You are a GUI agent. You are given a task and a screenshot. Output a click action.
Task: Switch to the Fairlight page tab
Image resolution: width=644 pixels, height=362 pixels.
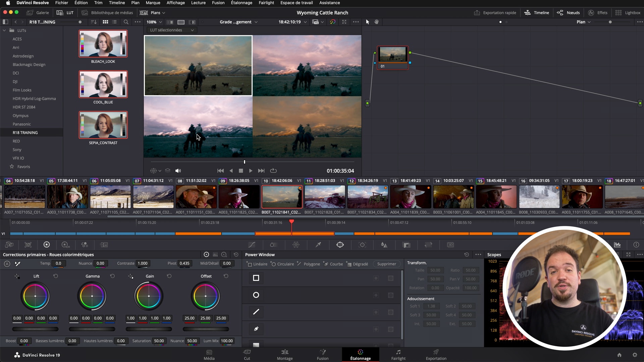398,355
